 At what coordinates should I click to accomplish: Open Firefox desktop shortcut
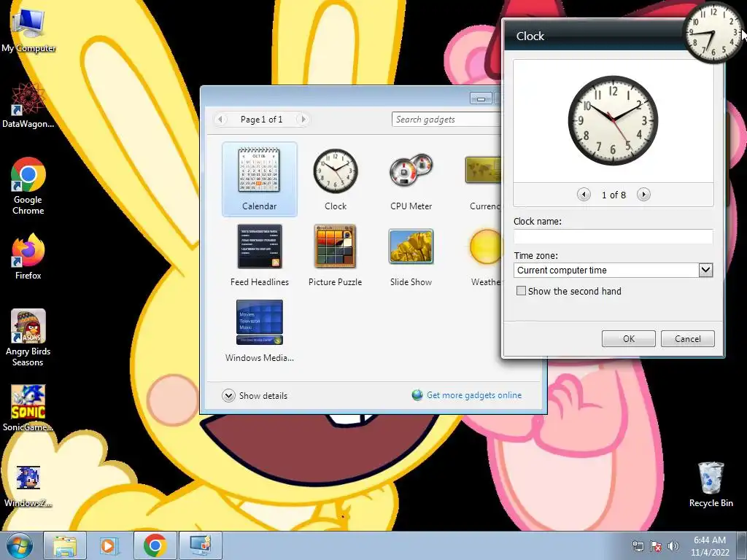click(28, 256)
